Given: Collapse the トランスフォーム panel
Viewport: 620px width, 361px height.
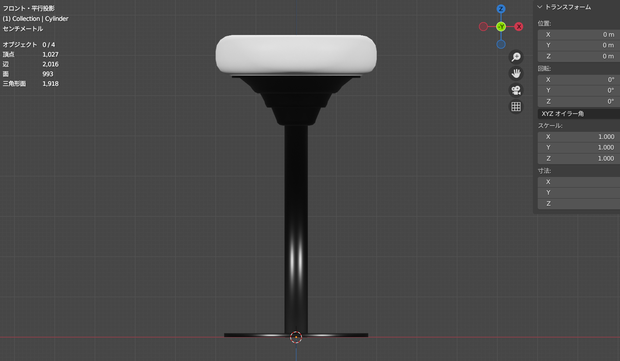Looking at the screenshot, I should click(x=564, y=7).
